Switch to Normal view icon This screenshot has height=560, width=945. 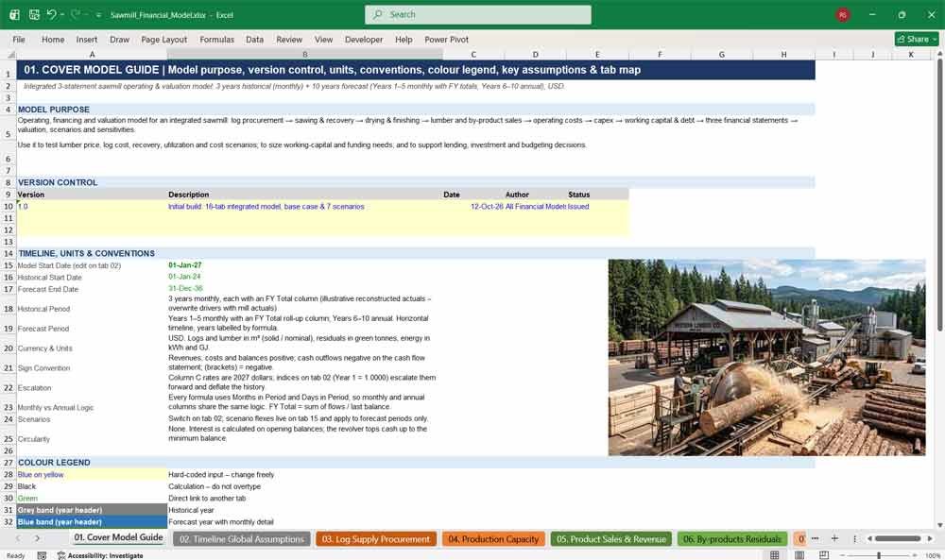click(775, 554)
